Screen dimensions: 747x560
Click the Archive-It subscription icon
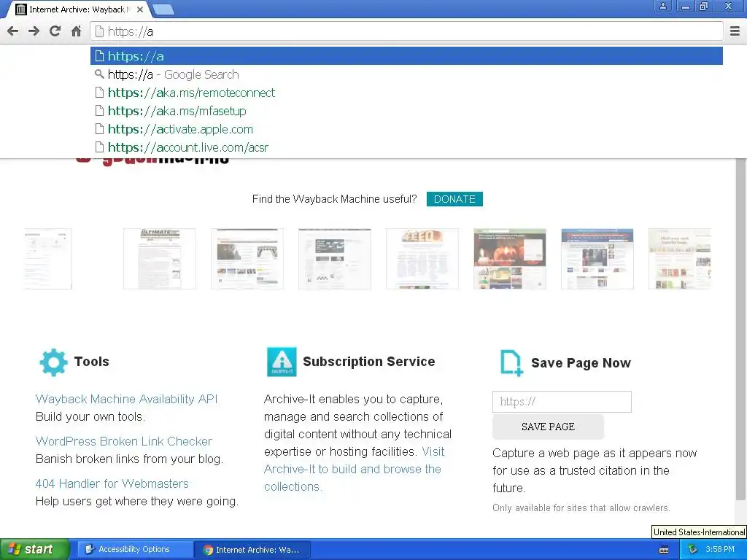tap(282, 362)
